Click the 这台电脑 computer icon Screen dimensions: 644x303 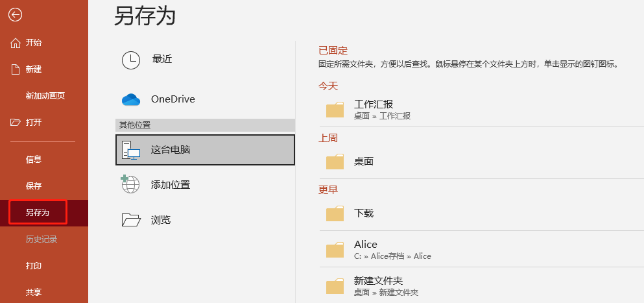(131, 150)
